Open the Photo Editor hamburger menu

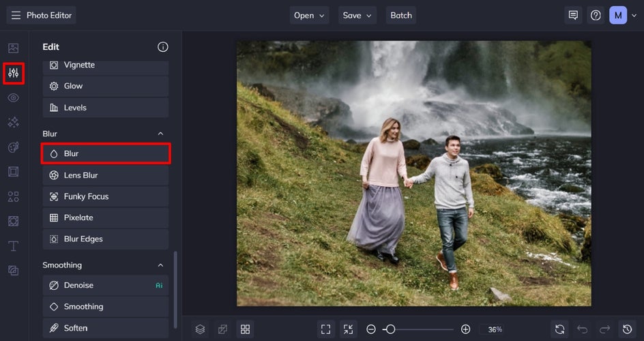click(16, 15)
